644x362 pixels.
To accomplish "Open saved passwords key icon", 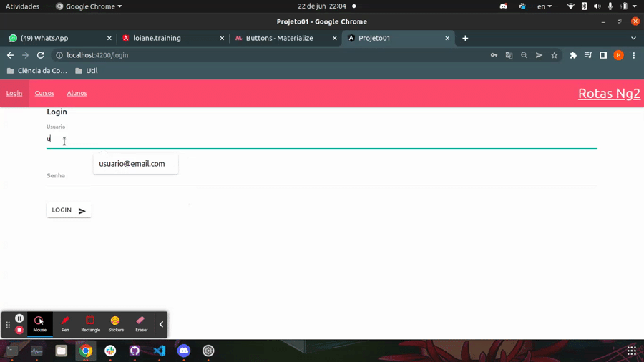I will pyautogui.click(x=494, y=55).
